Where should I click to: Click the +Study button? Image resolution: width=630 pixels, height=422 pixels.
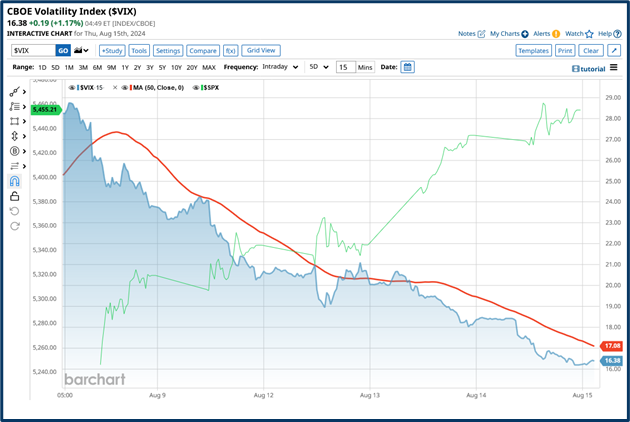click(x=112, y=51)
